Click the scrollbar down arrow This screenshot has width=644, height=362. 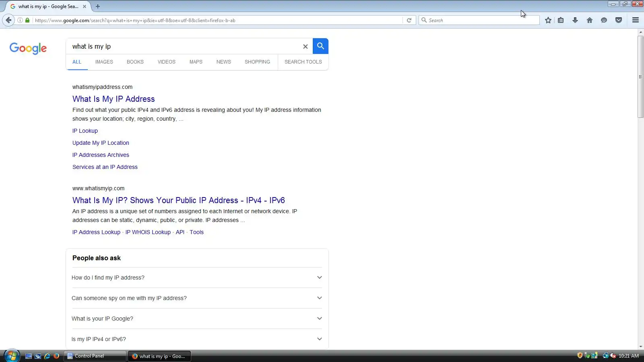pyautogui.click(x=640, y=346)
